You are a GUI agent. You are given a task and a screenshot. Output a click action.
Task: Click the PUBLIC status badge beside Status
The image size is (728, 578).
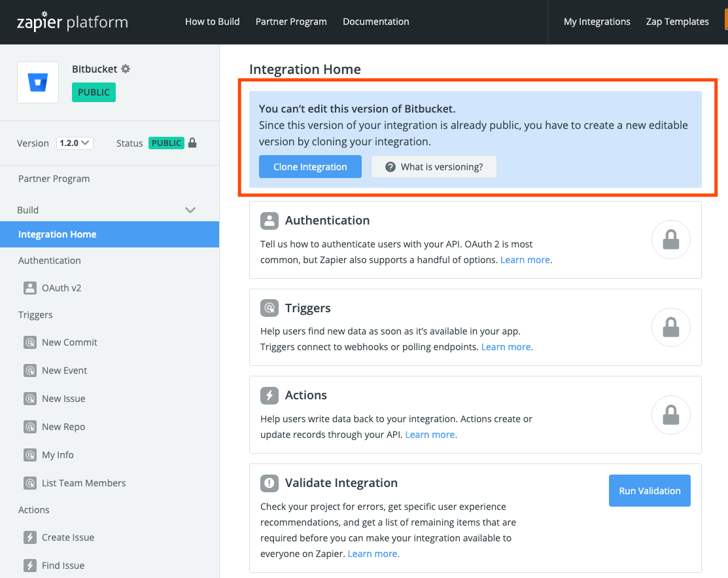[x=166, y=143]
